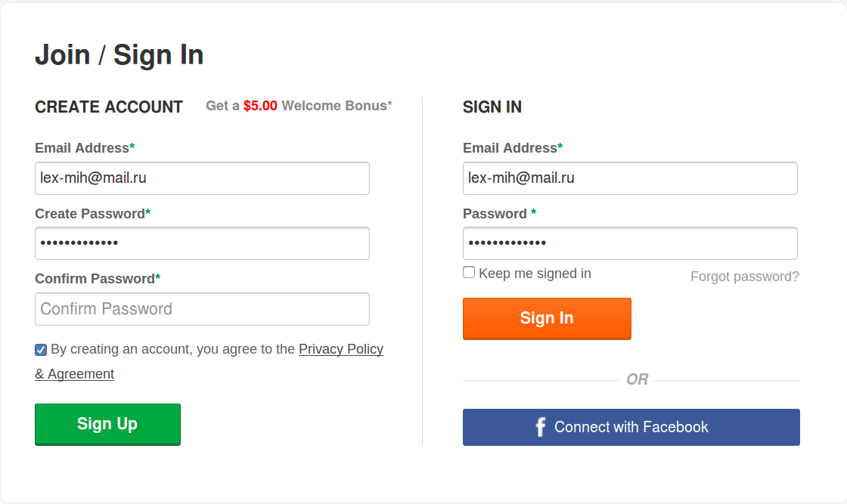Click the Sign In section password field

(x=630, y=243)
